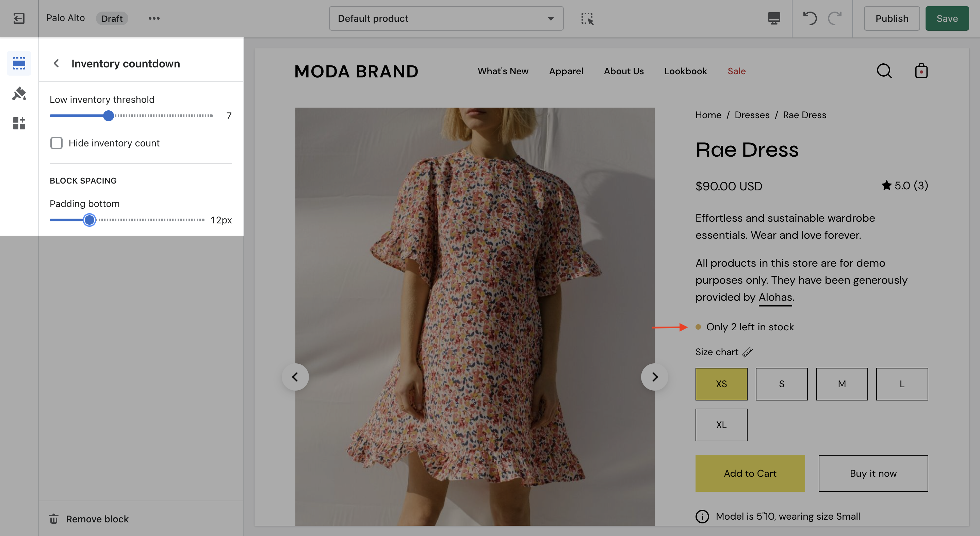Image resolution: width=980 pixels, height=536 pixels.
Task: Select the M size option
Action: pos(842,384)
